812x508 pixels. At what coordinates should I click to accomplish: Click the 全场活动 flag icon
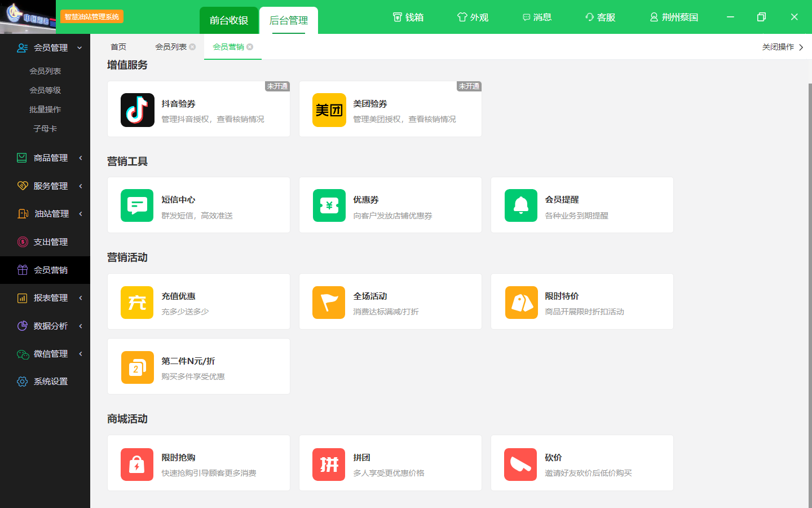coord(329,303)
